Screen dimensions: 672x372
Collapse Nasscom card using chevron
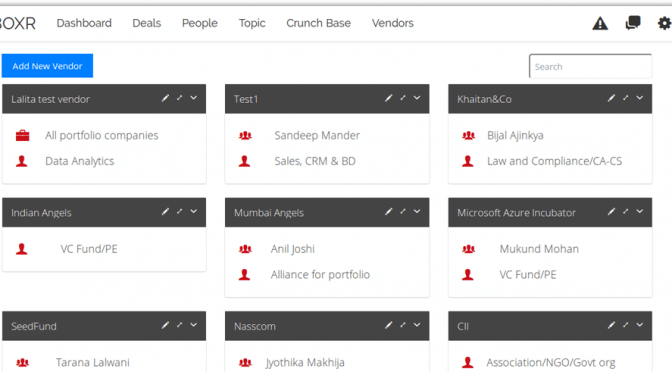[417, 325]
